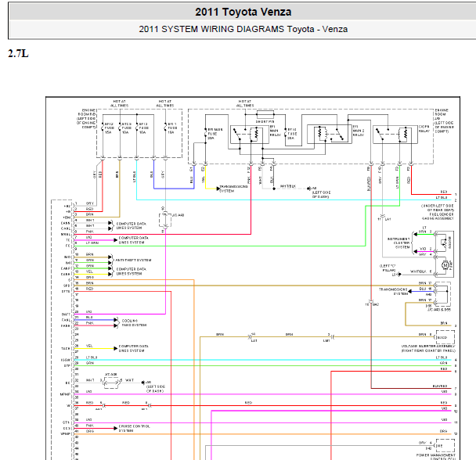
Task: Click the EFI MAIN FUSE 20A symbol
Action: click(206, 134)
